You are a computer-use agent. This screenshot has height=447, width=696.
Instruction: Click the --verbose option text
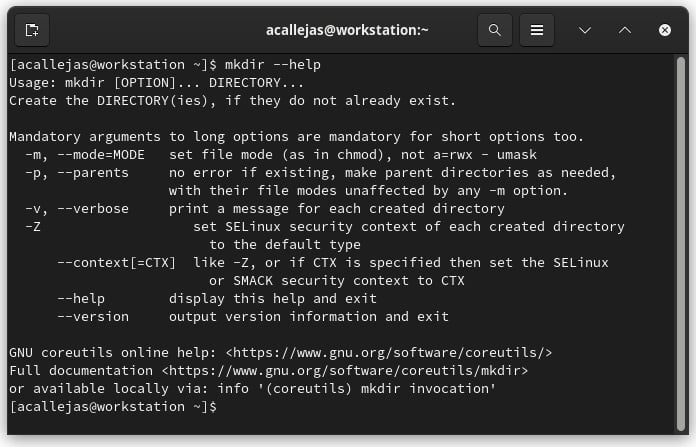[93, 209]
